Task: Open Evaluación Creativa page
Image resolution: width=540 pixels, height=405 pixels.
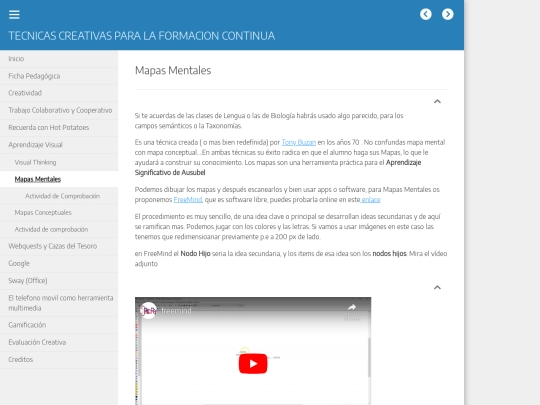Action: [59, 342]
